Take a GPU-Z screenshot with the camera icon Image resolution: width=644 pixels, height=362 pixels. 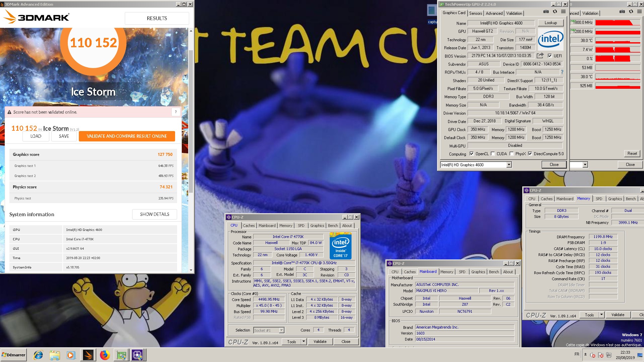[546, 11]
